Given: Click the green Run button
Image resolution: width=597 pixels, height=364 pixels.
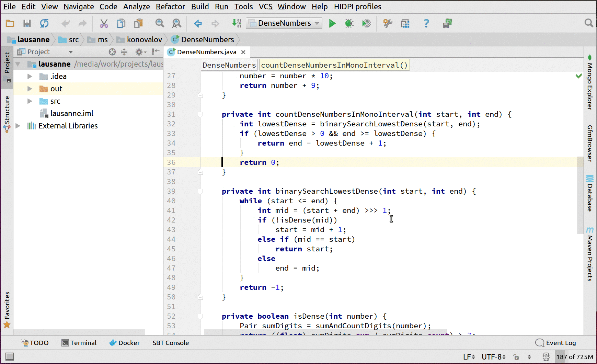Looking at the screenshot, I should (x=332, y=23).
